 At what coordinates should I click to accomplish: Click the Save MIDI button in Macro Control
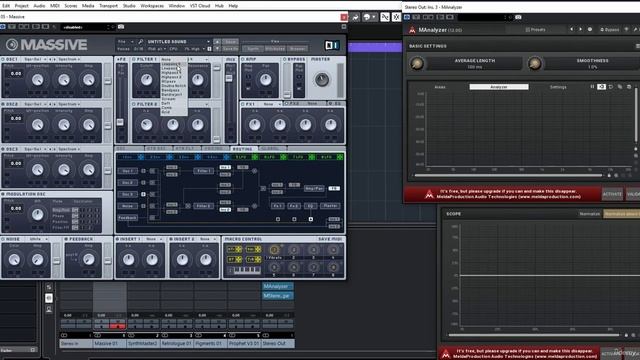point(330,239)
